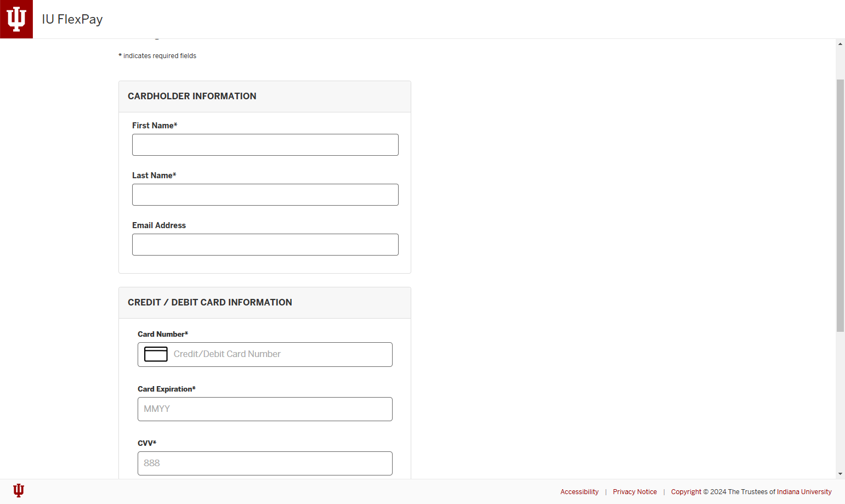Click the CVV* label
845x504 pixels.
click(147, 443)
